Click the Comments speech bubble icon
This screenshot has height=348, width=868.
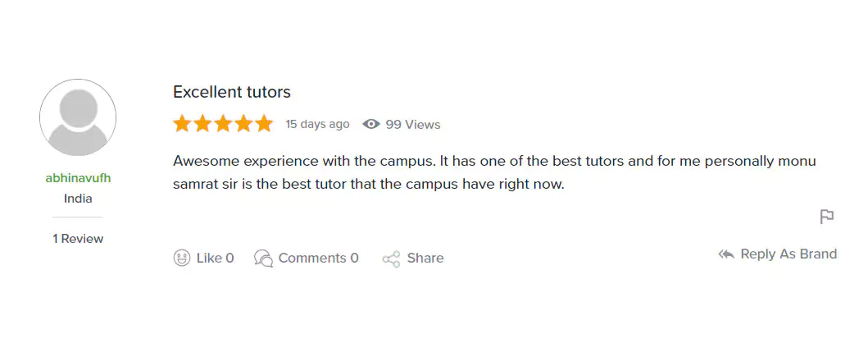(263, 258)
